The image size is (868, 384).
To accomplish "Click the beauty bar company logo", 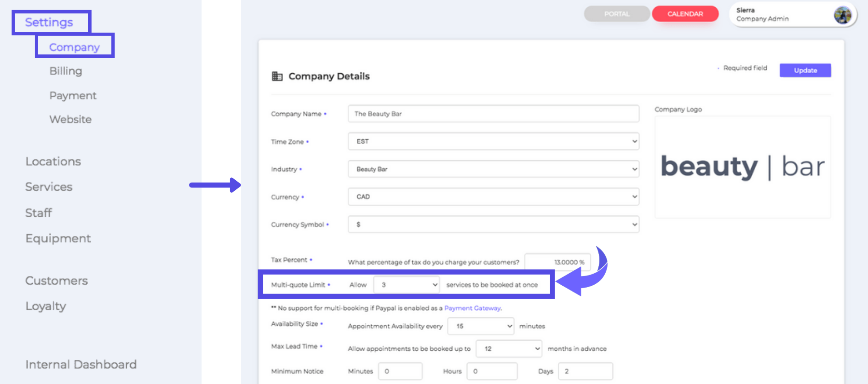I will pyautogui.click(x=742, y=167).
